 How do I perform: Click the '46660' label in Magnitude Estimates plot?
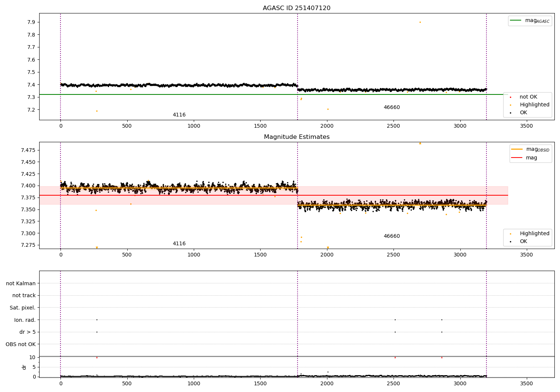coord(392,236)
